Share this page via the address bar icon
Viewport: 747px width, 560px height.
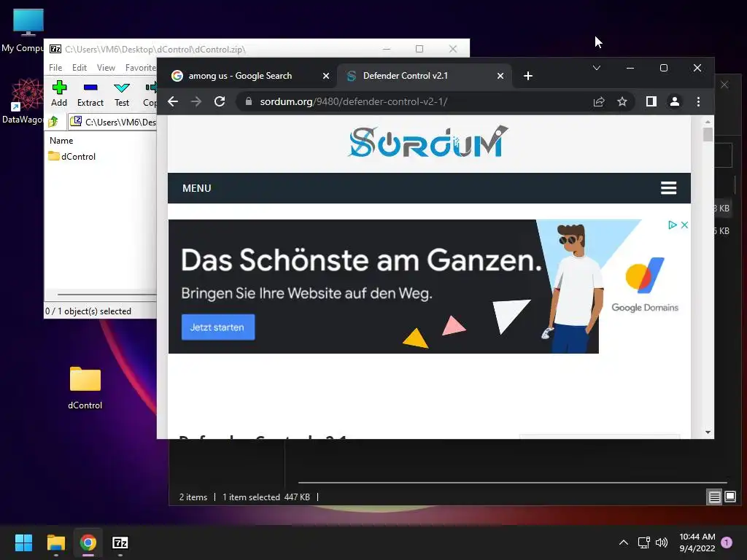(599, 101)
